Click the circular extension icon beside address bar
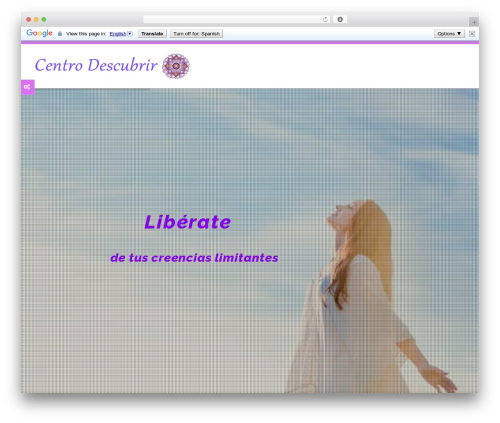The width and height of the screenshot is (500, 423). pos(340,20)
